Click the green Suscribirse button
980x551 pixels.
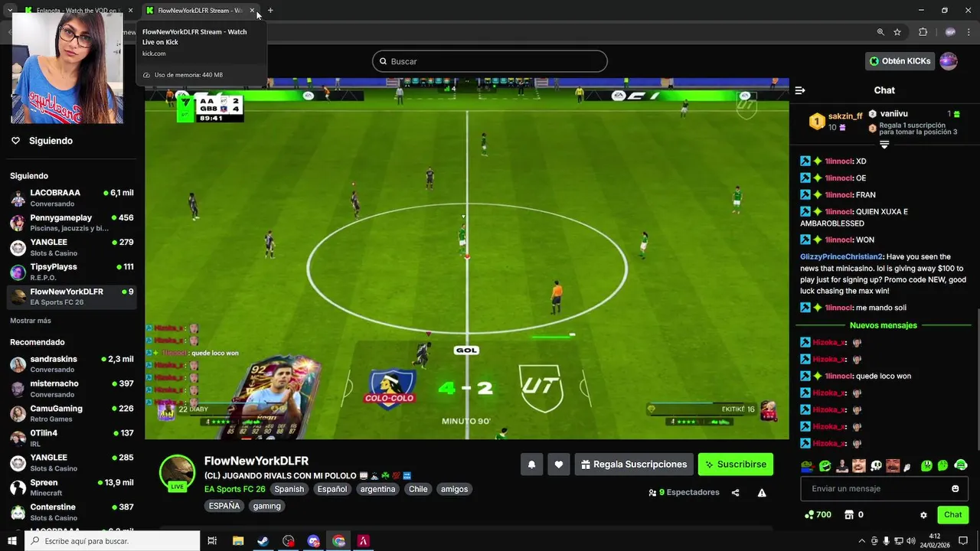click(x=736, y=465)
